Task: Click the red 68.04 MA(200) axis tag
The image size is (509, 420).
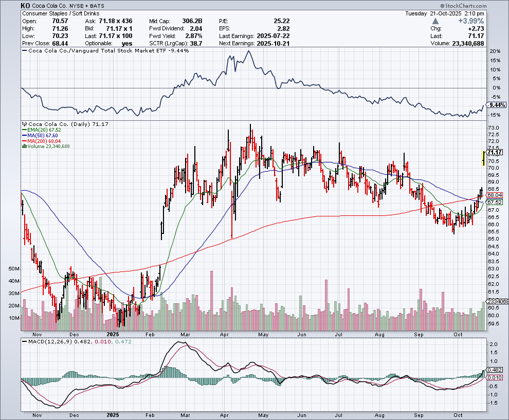Action: click(494, 195)
